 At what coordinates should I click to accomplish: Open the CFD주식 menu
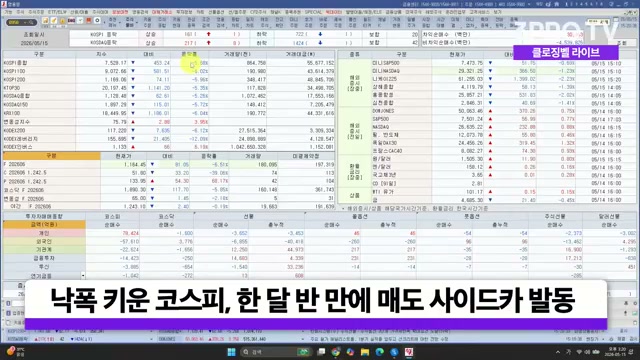tap(258, 12)
